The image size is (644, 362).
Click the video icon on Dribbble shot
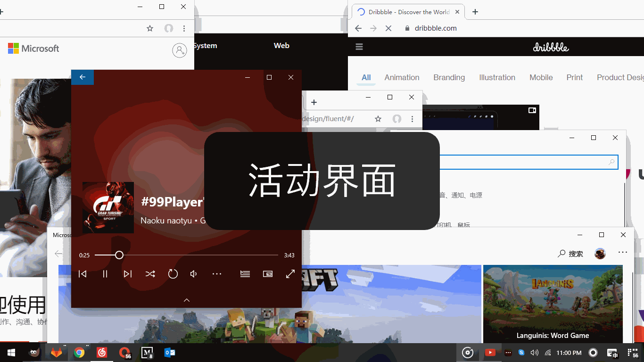tap(532, 110)
